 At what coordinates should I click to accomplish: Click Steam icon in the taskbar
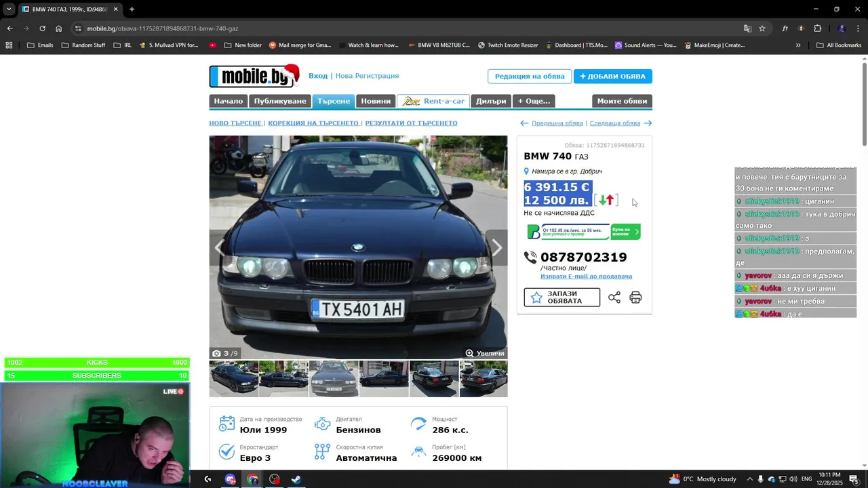click(296, 479)
